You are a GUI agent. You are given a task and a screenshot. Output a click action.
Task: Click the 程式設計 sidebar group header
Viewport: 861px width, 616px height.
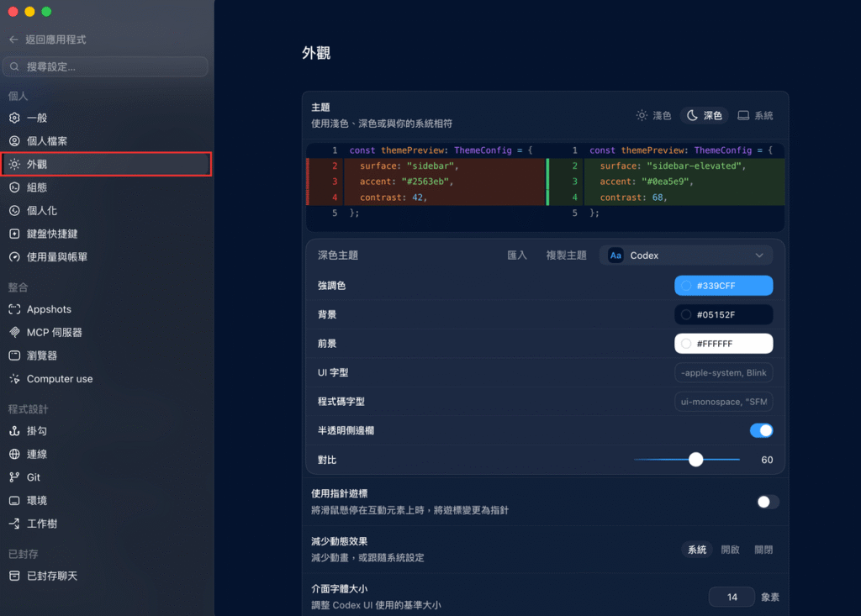(28, 409)
